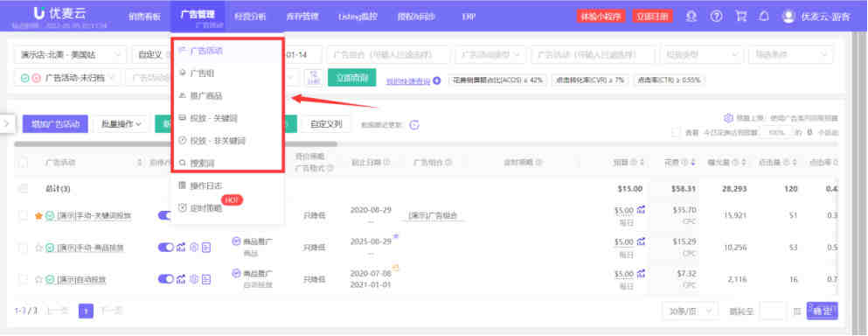Open the help question mark icon

tap(716, 16)
